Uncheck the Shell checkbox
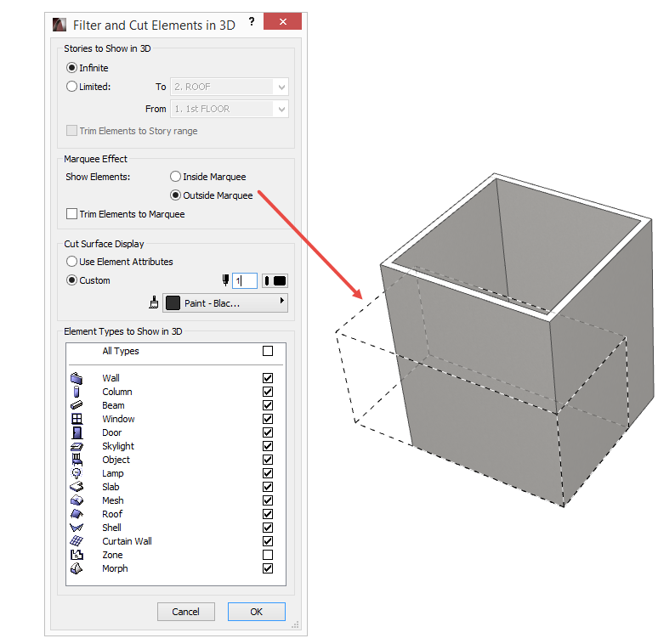This screenshot has height=644, width=658. click(268, 528)
